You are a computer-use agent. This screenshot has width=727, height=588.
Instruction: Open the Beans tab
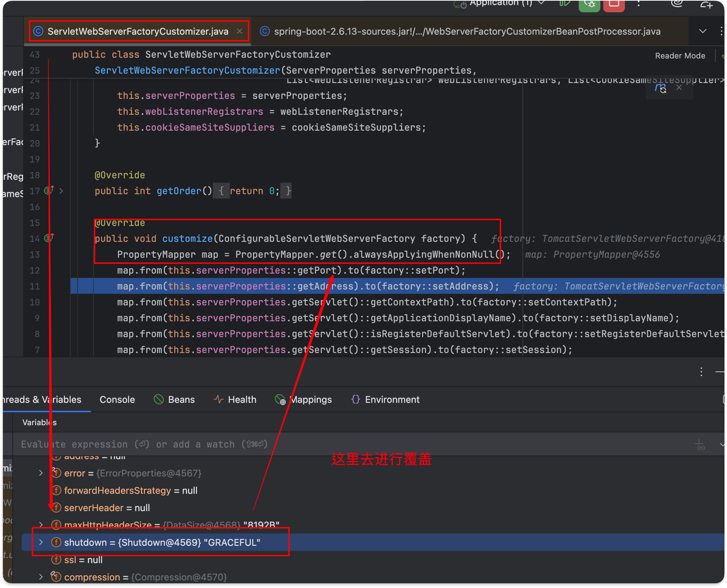tap(174, 400)
